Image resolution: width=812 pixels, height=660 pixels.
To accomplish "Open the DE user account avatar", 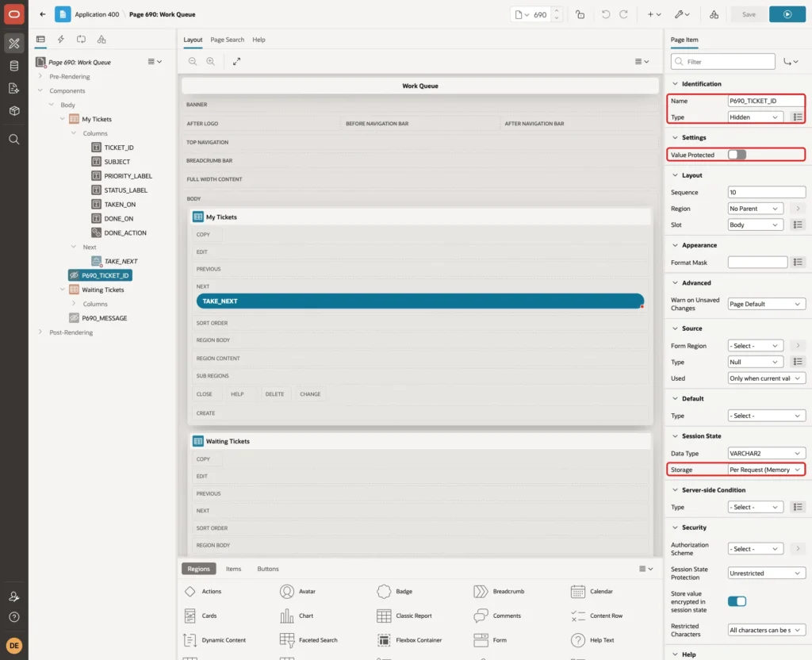I will click(14, 646).
